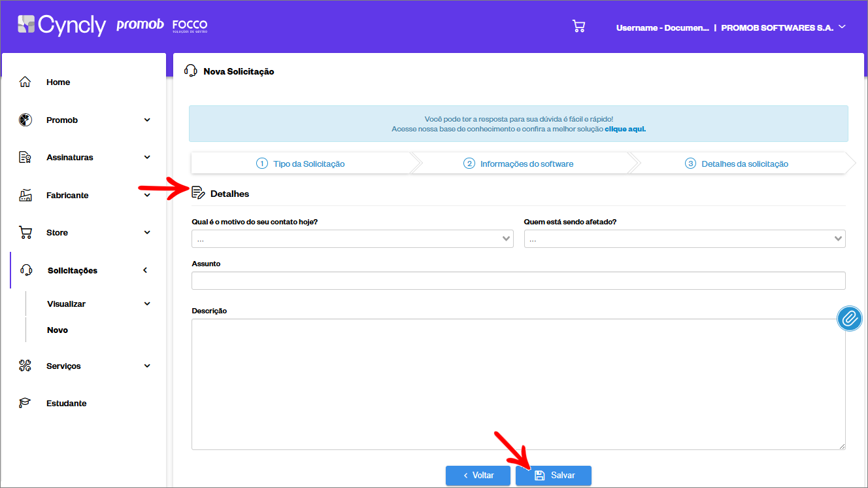Click the Serviços tools icon
Viewport: 868px width, 488px height.
(25, 366)
